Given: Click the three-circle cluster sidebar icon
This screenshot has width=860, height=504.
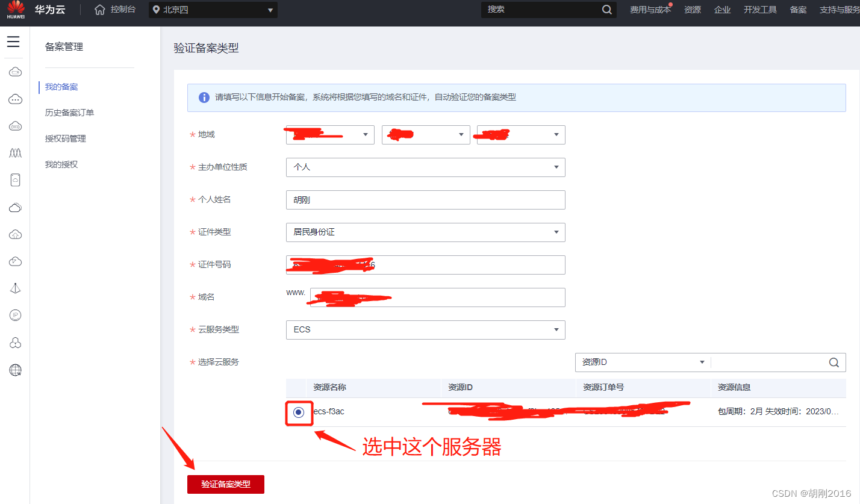Looking at the screenshot, I should pos(16,343).
